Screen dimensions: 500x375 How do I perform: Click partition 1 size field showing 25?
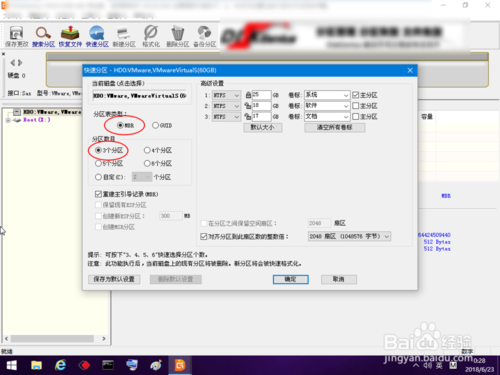261,95
